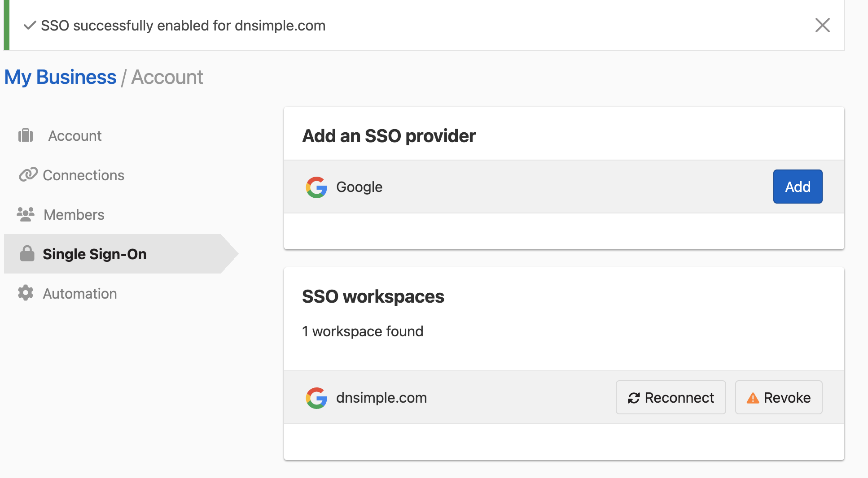
Task: Open the My Business breadcrumb link
Action: 60,77
